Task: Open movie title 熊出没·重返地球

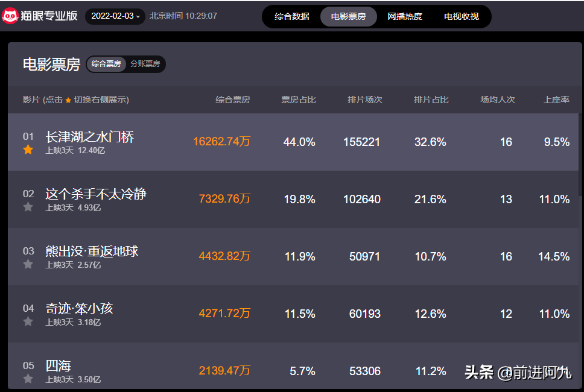Action: [92, 251]
